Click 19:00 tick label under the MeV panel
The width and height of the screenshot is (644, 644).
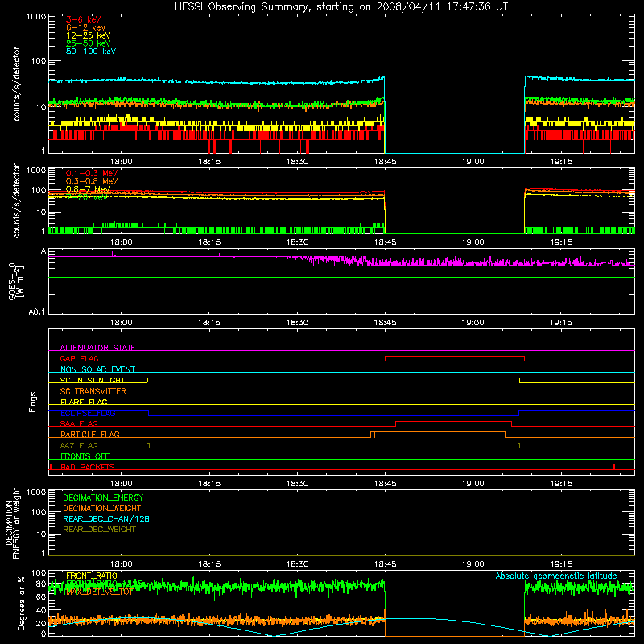pos(473,242)
